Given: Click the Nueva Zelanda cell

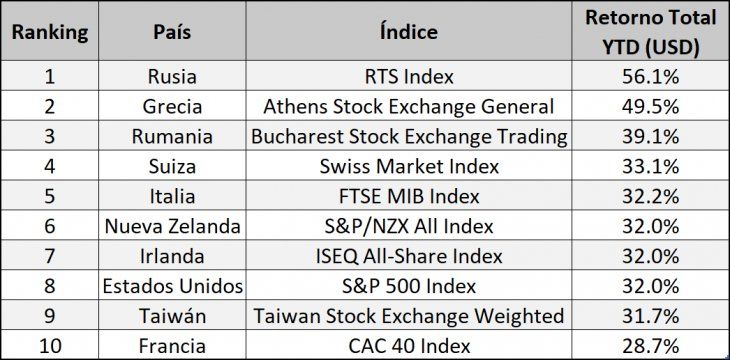Looking at the screenshot, I should coord(172,226).
